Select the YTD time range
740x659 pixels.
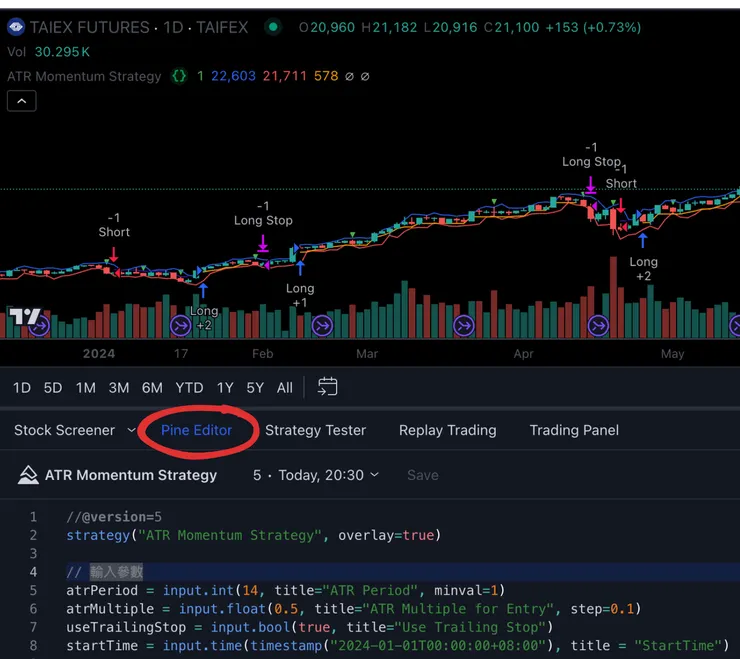pos(189,388)
